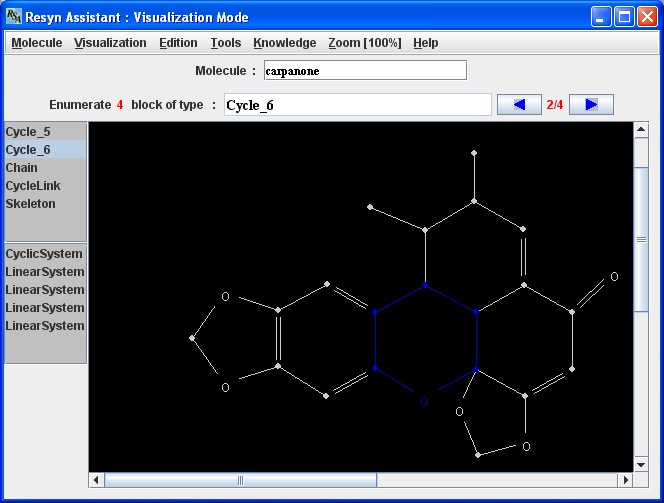Select Cycle_5 in the block list

[x=45, y=132]
